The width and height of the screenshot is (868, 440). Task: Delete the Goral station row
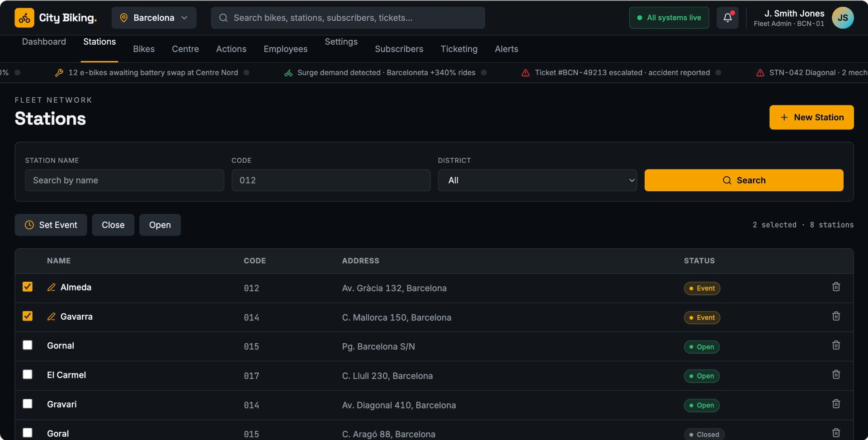click(836, 433)
